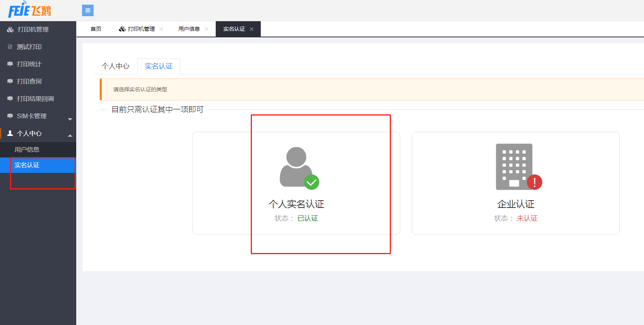
Task: Switch to the 首页 tab
Action: pos(96,29)
